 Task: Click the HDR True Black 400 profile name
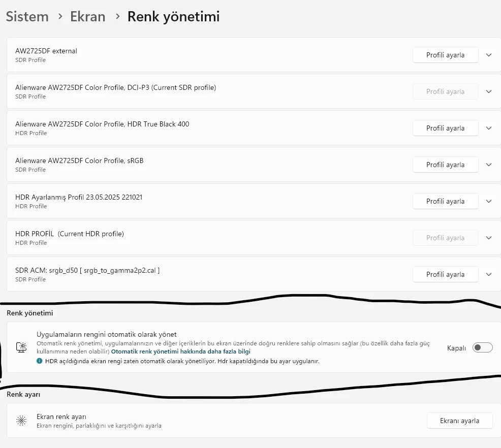102,124
